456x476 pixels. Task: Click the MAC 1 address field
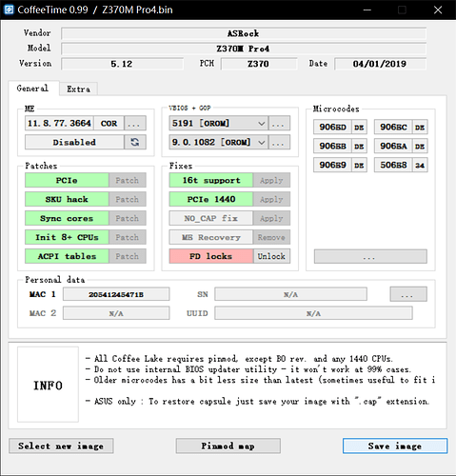click(x=116, y=294)
